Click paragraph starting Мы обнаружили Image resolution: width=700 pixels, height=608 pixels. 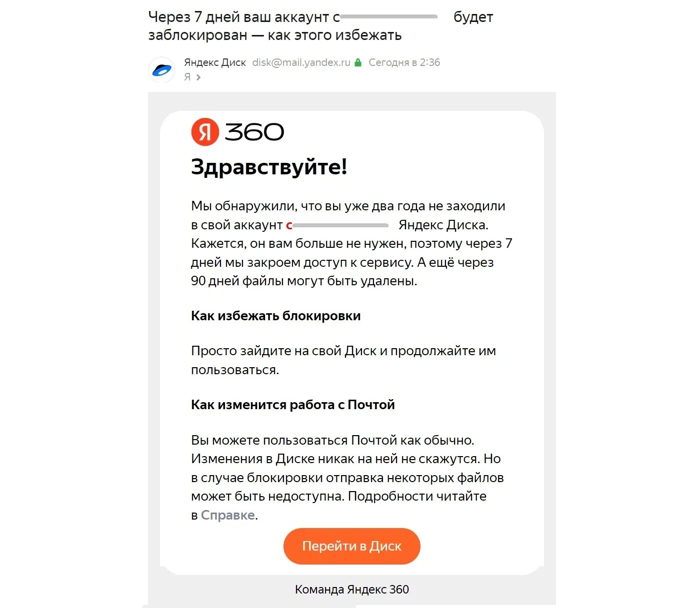point(351,243)
